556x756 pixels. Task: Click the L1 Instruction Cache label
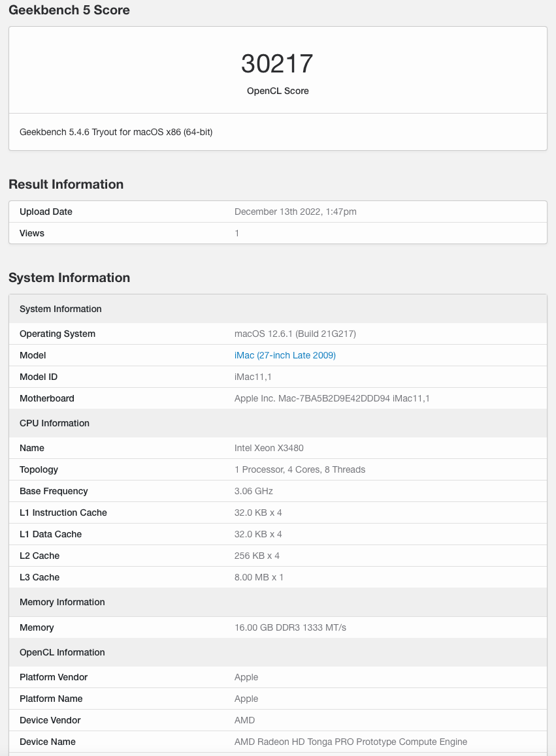tap(63, 513)
